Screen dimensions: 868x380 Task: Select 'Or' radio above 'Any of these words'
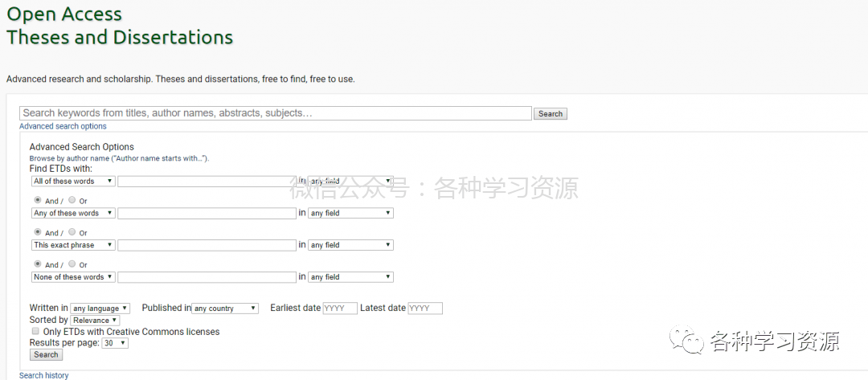point(72,200)
